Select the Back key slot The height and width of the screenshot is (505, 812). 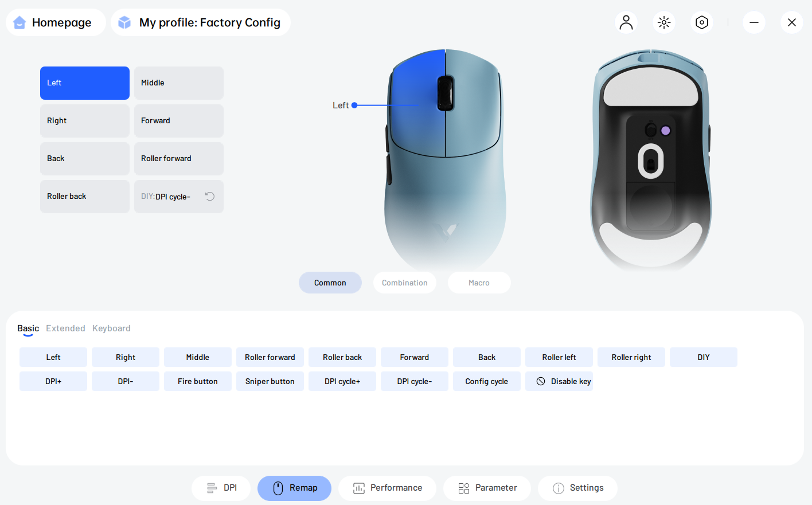(85, 159)
